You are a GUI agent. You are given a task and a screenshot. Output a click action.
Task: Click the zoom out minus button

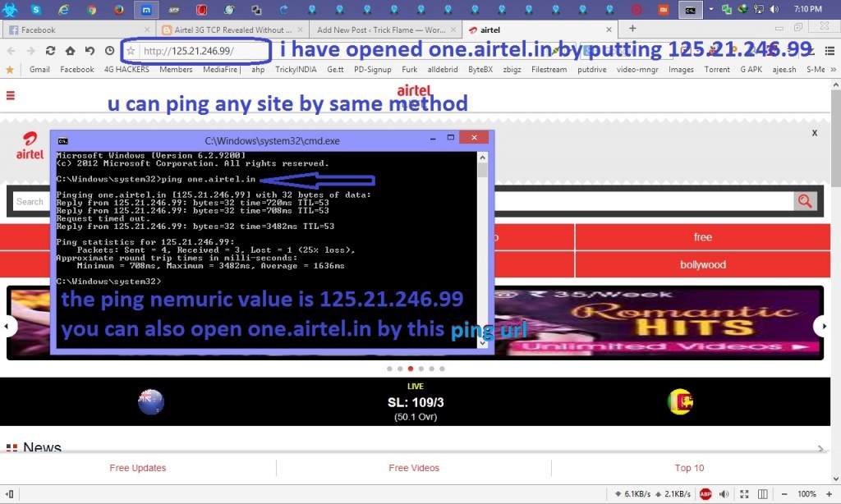[x=784, y=494]
